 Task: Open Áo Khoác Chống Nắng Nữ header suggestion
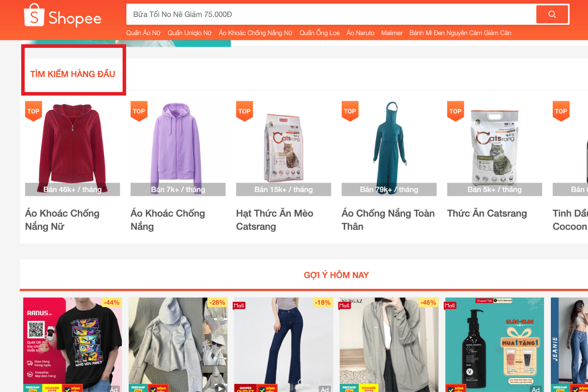[x=256, y=33]
